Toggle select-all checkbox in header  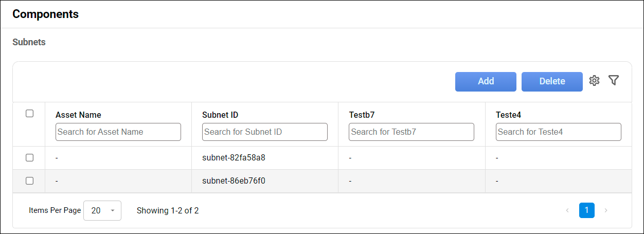coord(30,114)
